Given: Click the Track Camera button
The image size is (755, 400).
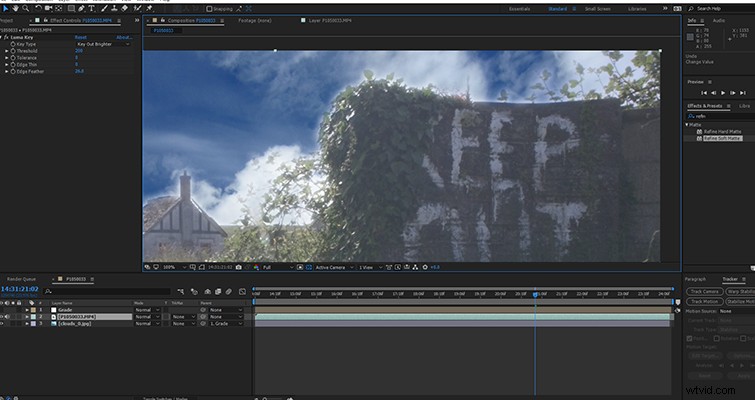Looking at the screenshot, I should click(704, 292).
